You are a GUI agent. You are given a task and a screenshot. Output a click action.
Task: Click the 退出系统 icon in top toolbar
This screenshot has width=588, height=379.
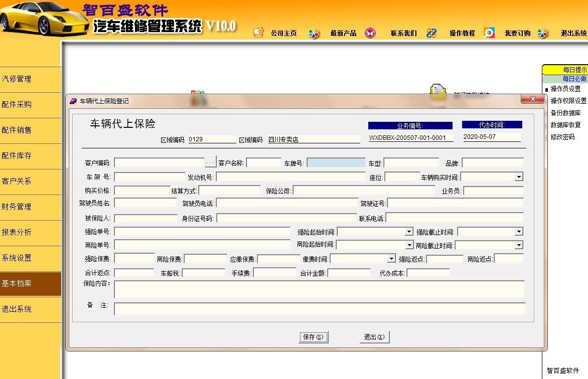click(x=543, y=33)
